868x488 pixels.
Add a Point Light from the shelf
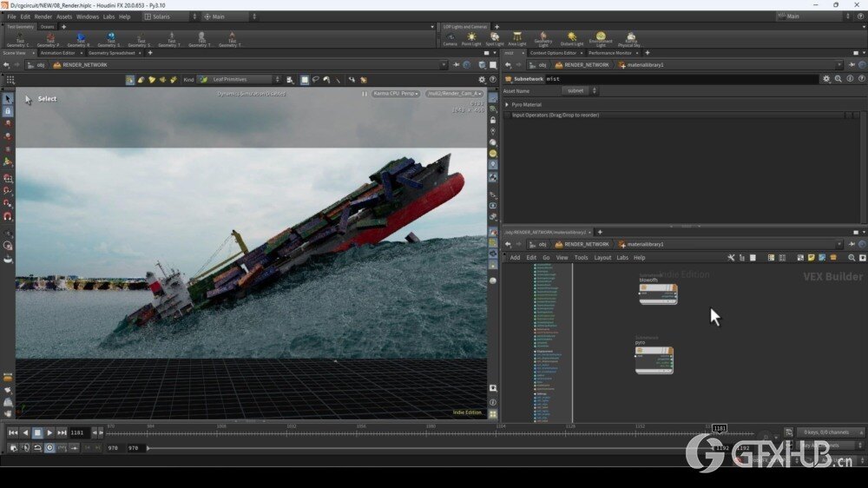471,38
